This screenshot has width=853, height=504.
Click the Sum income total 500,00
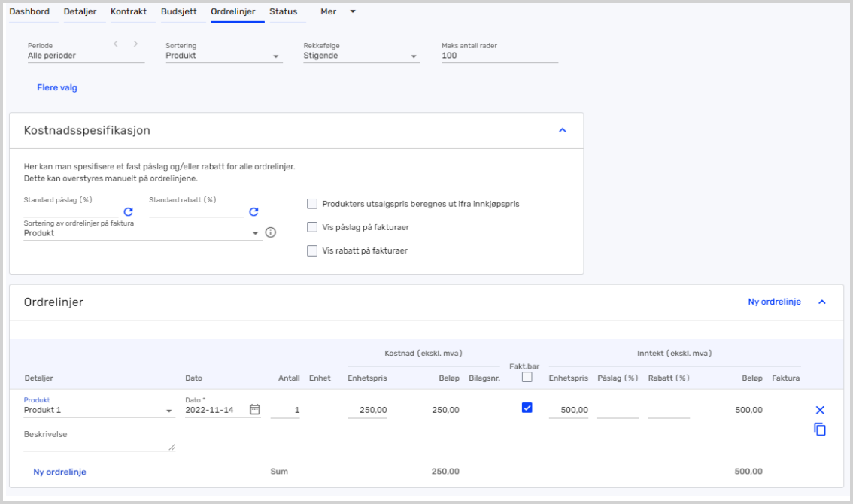748,472
